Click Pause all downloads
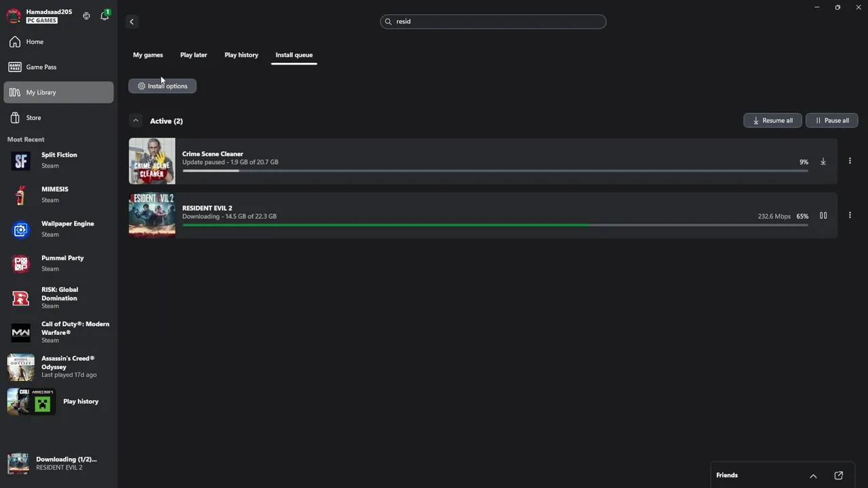This screenshot has width=868, height=488. coord(831,121)
